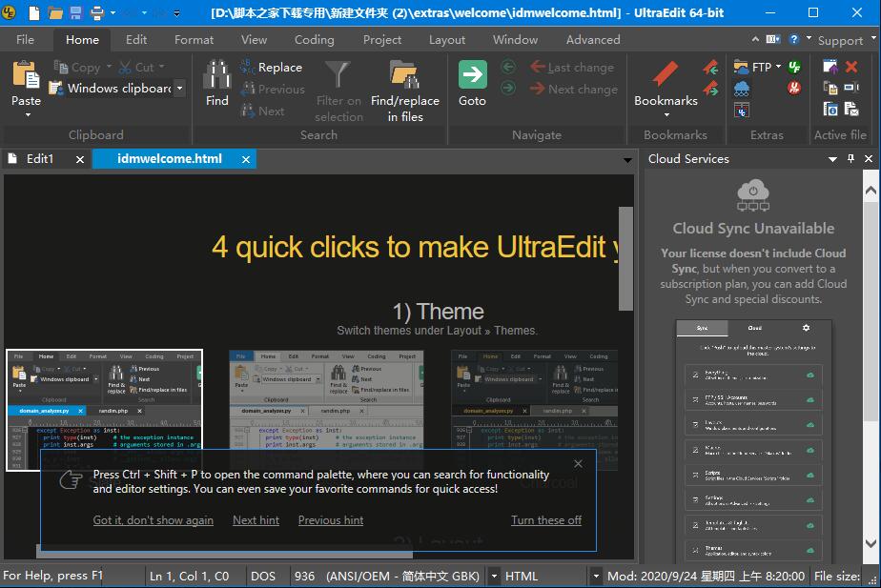The image size is (881, 588).
Task: Switch to the Layout ribbon tab
Action: click(x=446, y=39)
